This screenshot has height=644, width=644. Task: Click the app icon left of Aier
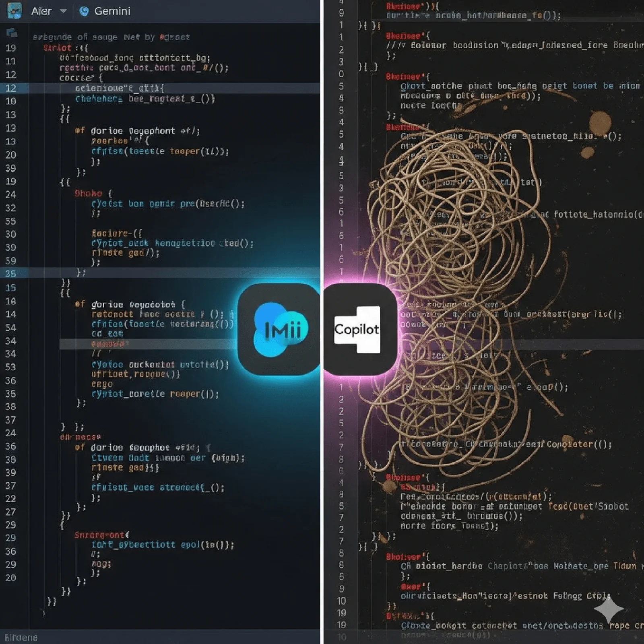pyautogui.click(x=14, y=11)
